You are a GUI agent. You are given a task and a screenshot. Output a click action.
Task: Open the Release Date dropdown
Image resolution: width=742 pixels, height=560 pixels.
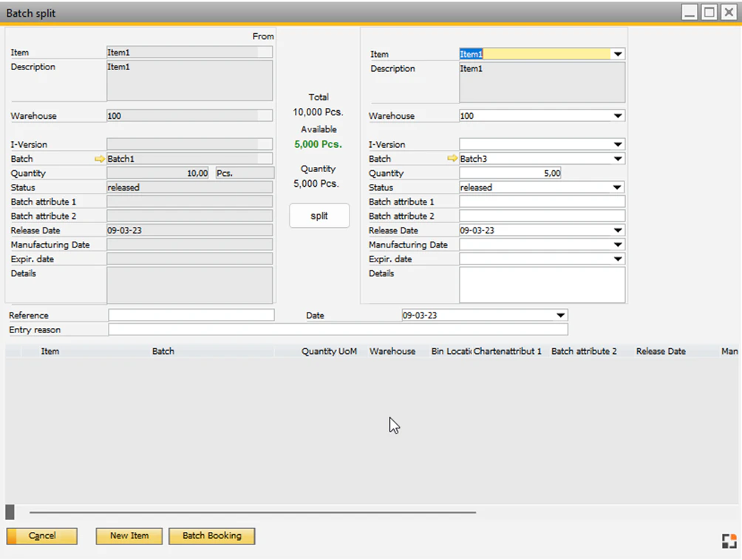click(x=618, y=230)
